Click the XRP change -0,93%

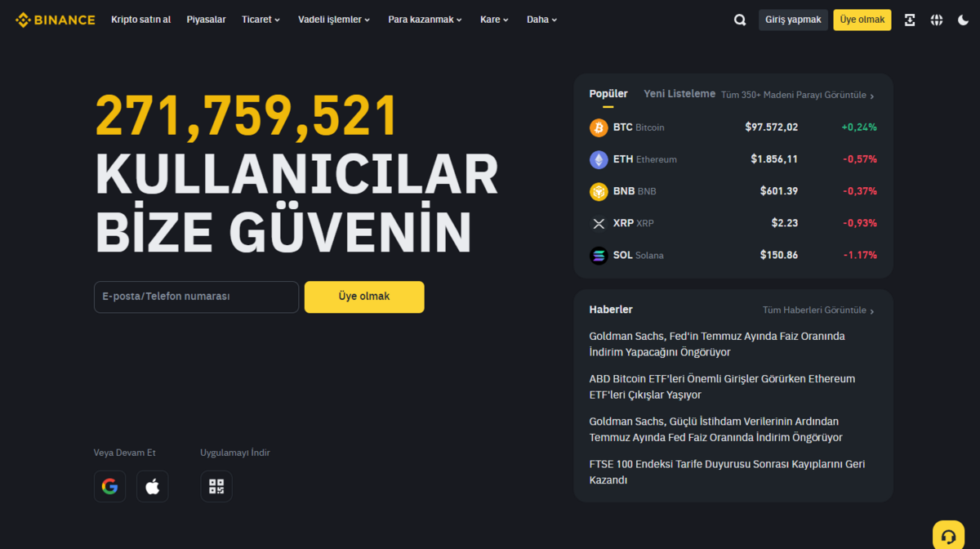[x=860, y=223]
